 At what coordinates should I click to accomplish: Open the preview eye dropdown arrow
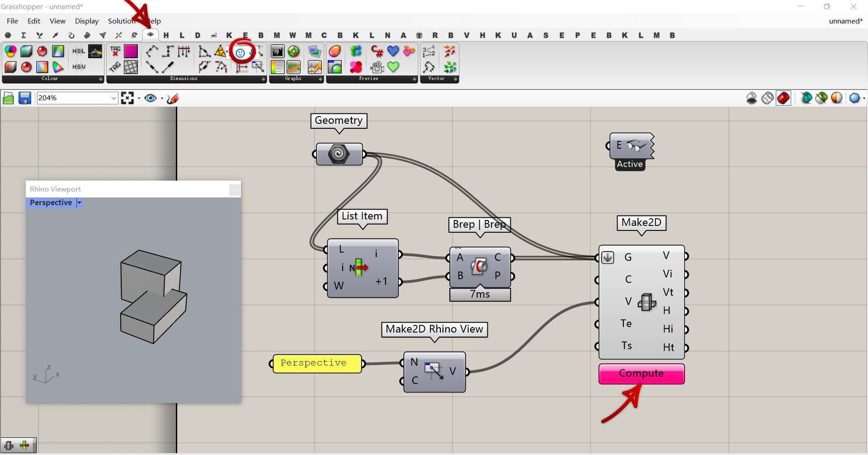tap(162, 98)
